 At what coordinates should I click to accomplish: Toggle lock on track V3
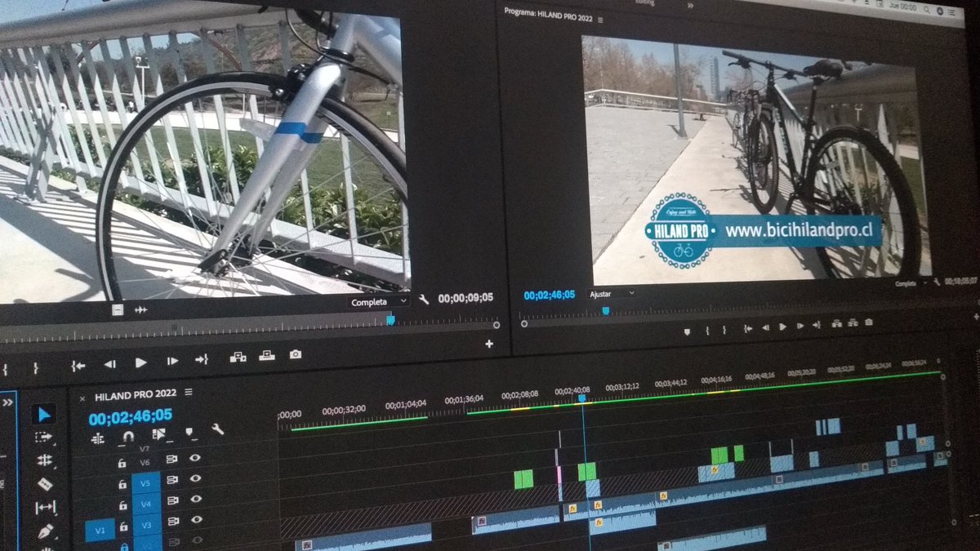click(x=122, y=525)
